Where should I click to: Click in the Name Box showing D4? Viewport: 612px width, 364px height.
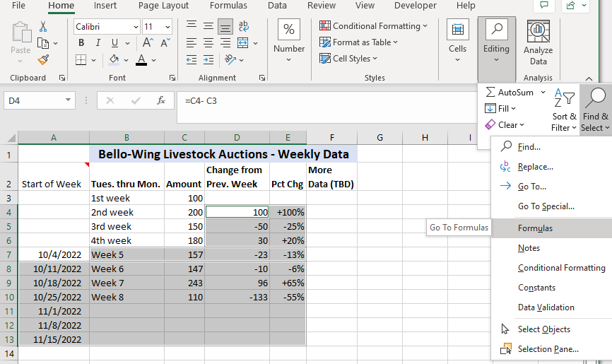pos(35,101)
